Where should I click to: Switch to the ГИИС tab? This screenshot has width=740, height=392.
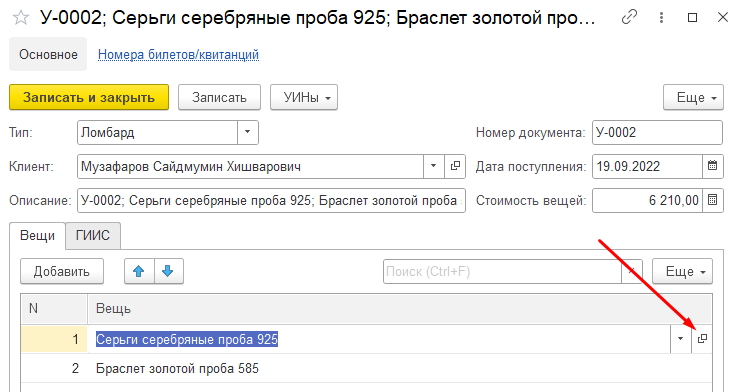(93, 235)
